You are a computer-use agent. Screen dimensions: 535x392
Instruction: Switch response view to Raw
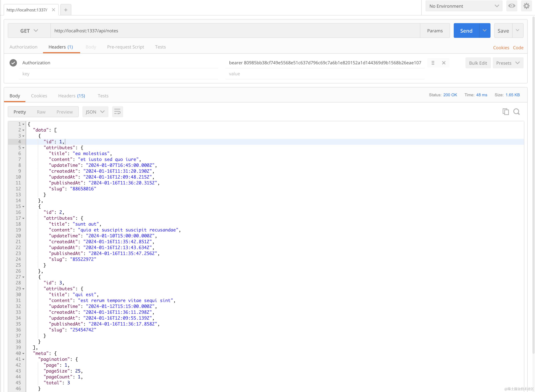point(41,112)
